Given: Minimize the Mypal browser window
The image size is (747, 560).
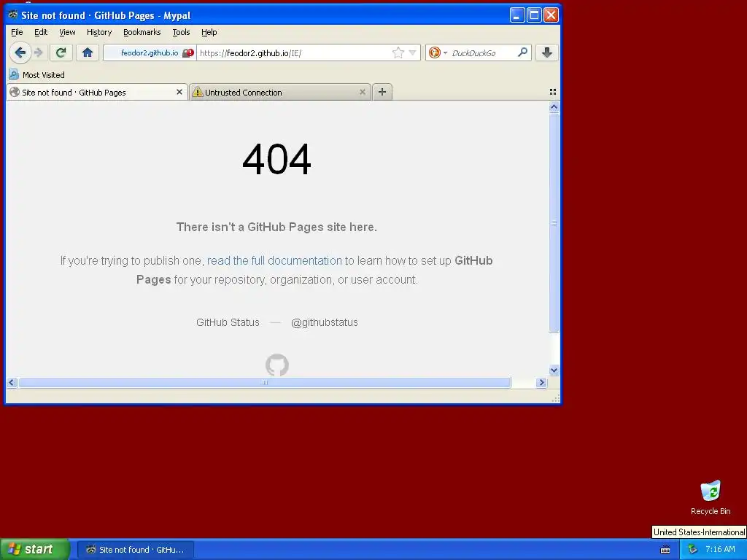Looking at the screenshot, I should (517, 15).
